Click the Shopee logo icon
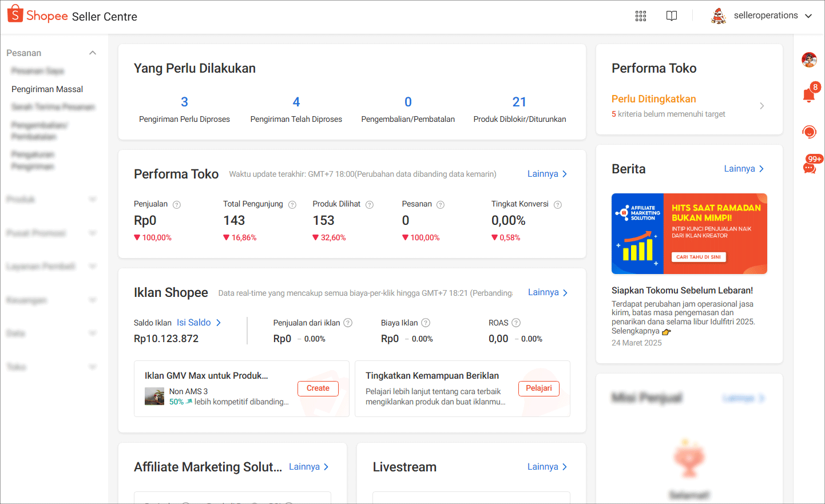The width and height of the screenshot is (825, 504). pyautogui.click(x=15, y=14)
